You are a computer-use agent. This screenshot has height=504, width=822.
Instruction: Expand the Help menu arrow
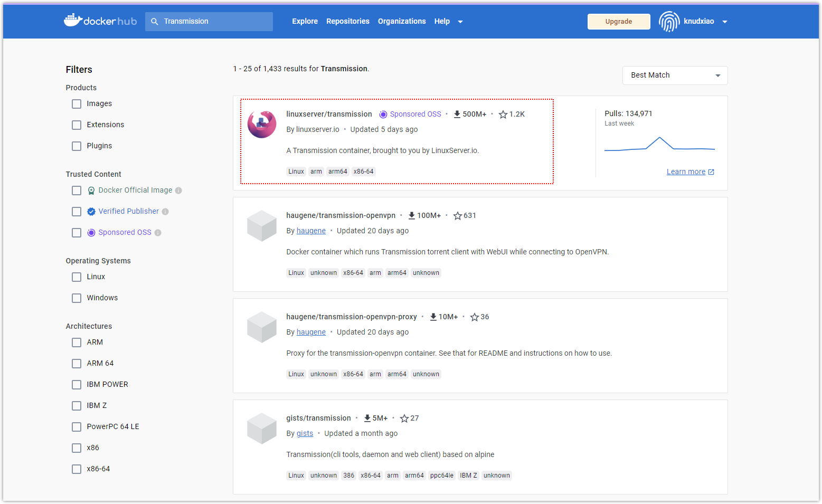[x=460, y=22]
